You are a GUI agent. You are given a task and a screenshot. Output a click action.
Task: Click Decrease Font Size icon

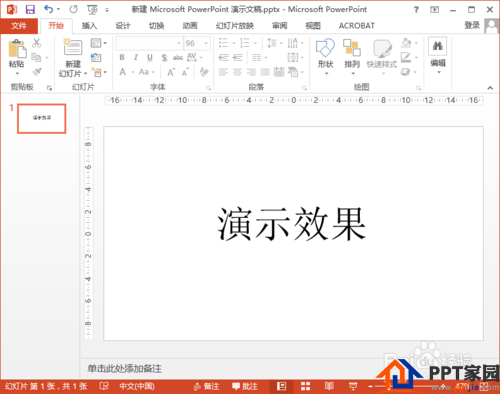pyautogui.click(x=185, y=72)
